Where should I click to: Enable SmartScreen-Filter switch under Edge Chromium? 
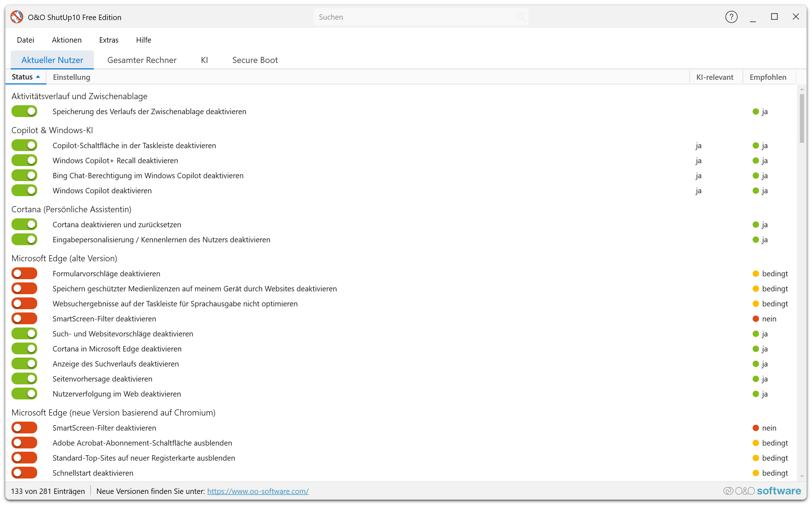tap(24, 428)
